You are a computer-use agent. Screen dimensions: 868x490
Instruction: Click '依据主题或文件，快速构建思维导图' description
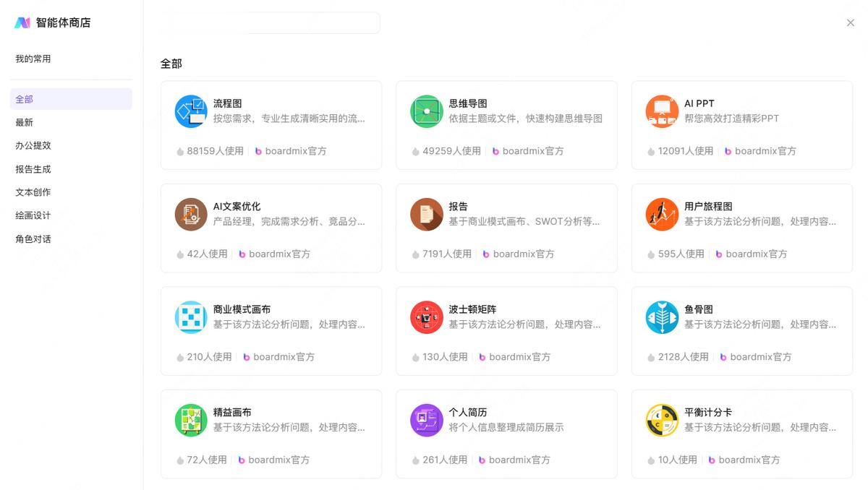525,119
